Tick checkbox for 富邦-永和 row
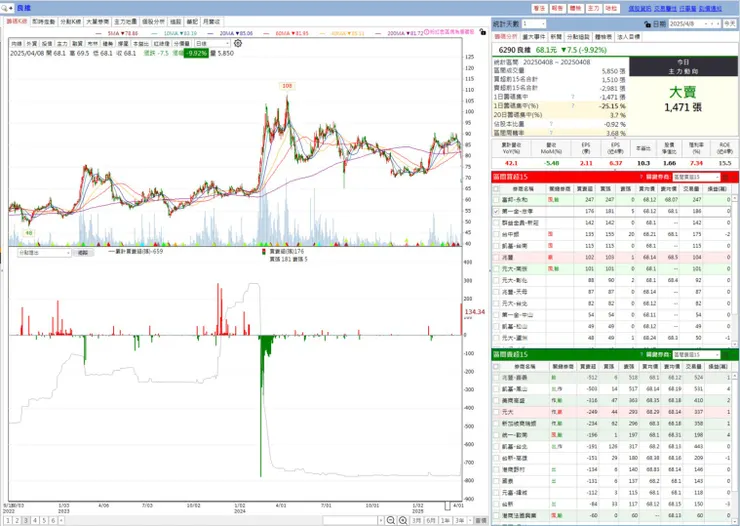The height and width of the screenshot is (526, 740). [x=496, y=200]
